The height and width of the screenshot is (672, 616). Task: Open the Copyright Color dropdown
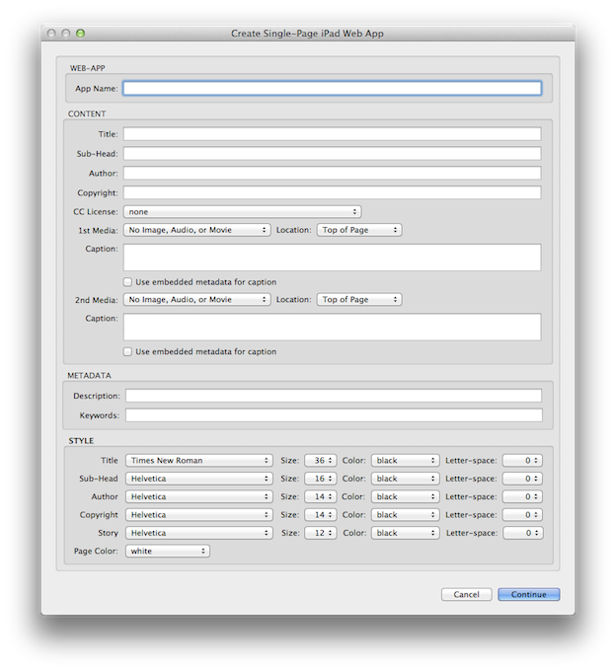406,515
